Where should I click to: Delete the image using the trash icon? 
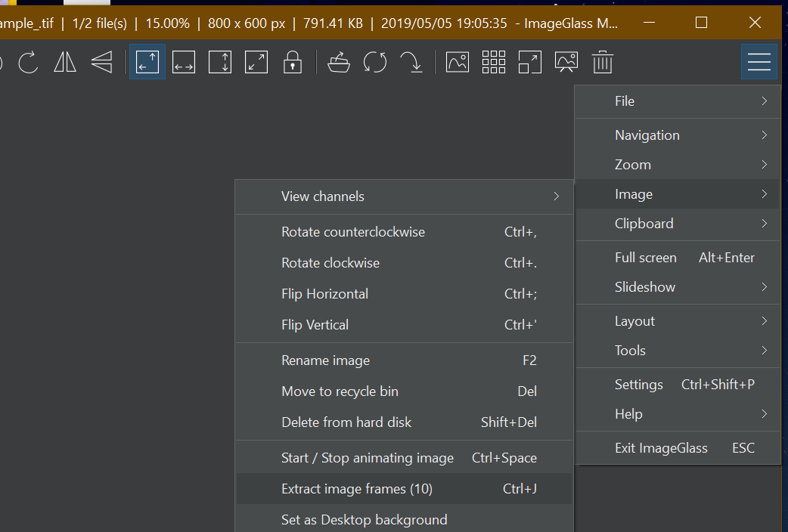602,62
